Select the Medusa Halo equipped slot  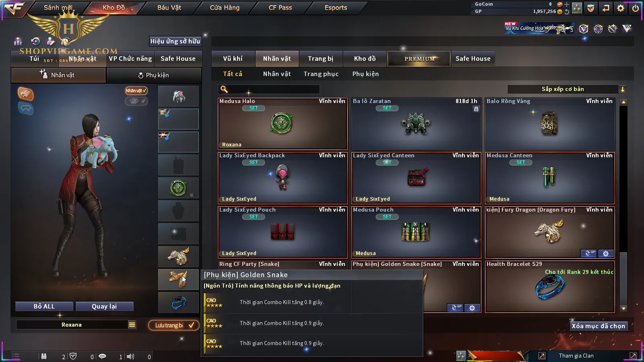(178, 188)
